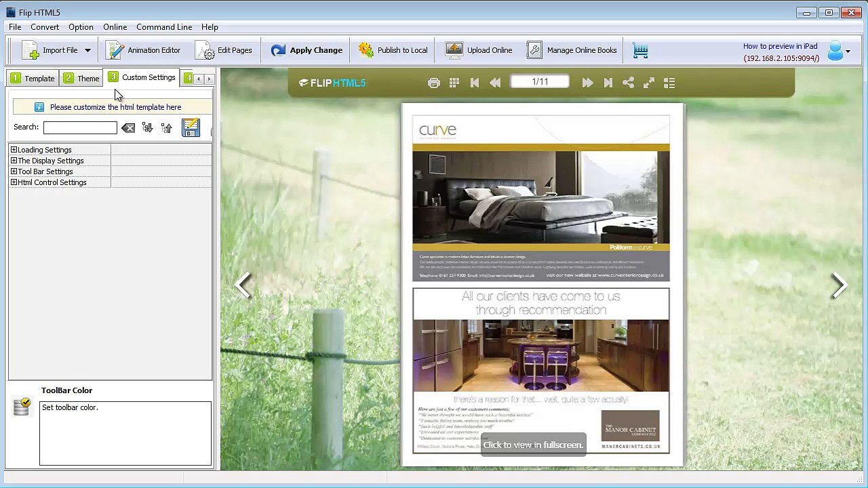Image resolution: width=868 pixels, height=488 pixels.
Task: Switch to the Theme tab
Action: [x=81, y=79]
